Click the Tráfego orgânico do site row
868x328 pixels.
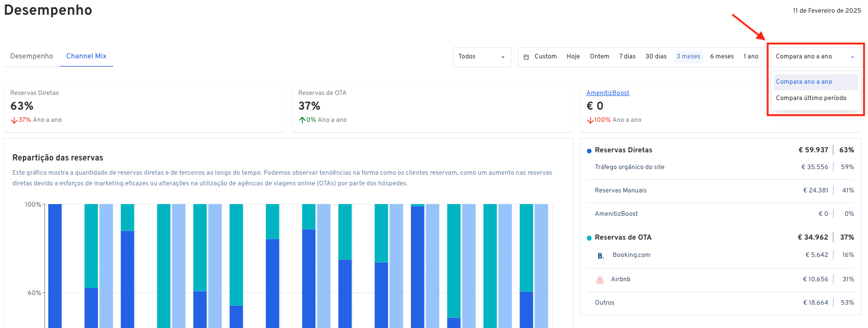click(x=720, y=167)
